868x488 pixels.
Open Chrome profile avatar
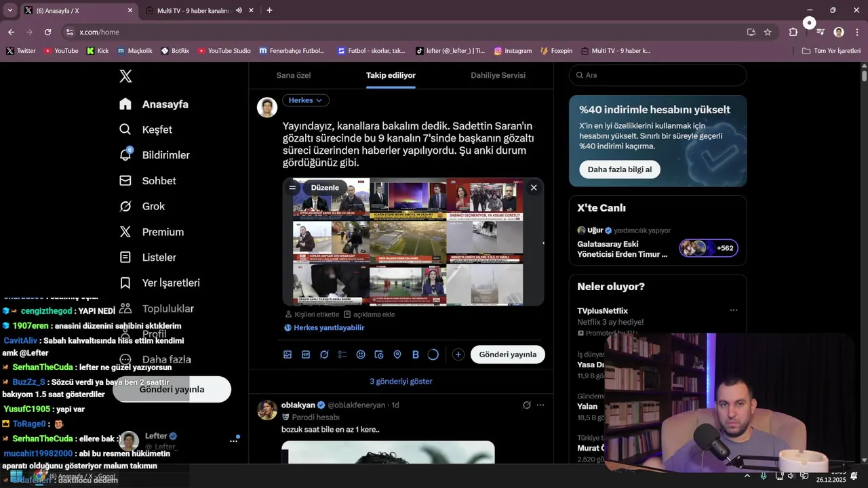839,32
